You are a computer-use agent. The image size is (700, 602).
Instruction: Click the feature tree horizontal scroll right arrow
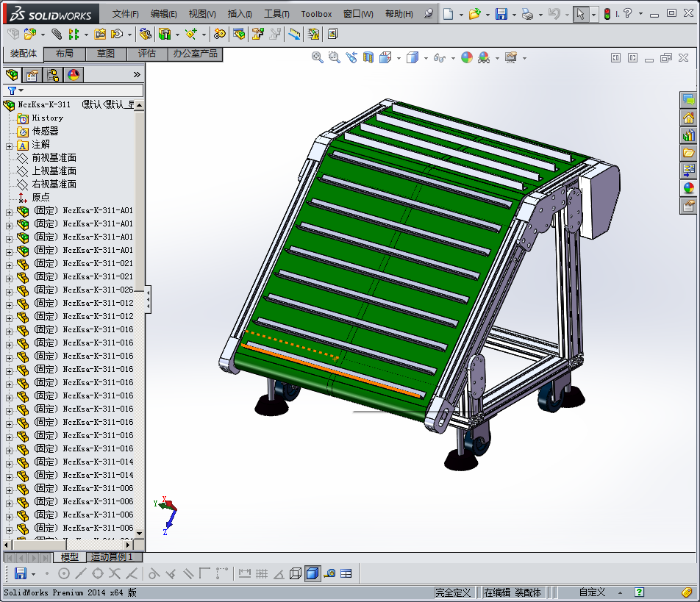128,545
